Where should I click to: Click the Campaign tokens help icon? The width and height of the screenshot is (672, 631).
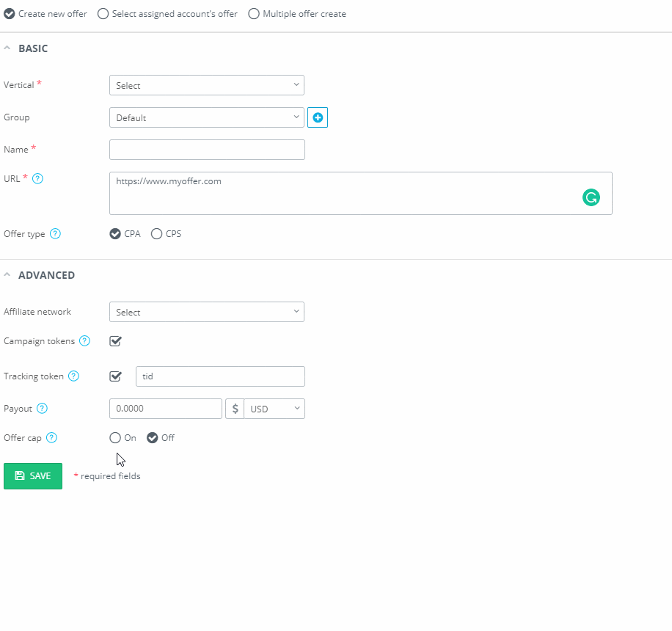coord(85,340)
